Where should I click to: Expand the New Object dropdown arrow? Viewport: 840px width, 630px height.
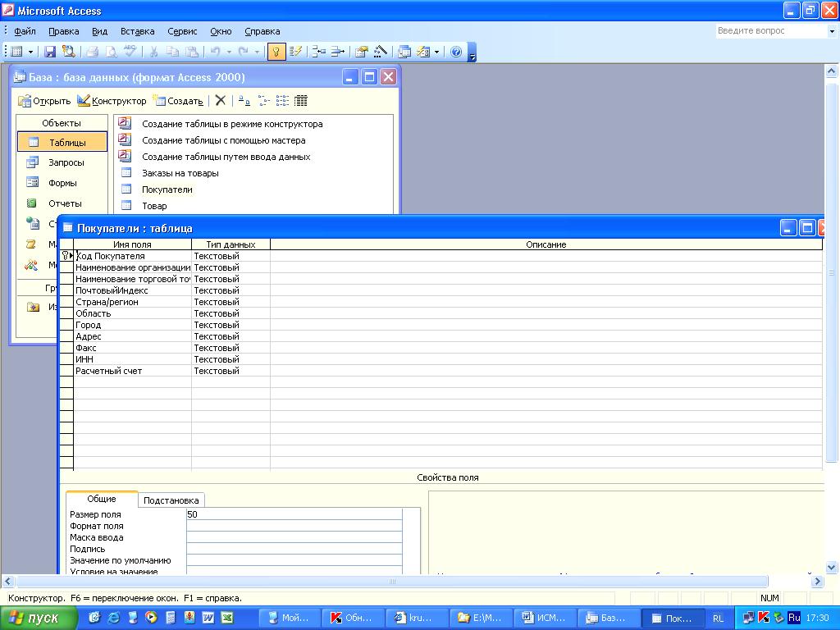[x=436, y=52]
